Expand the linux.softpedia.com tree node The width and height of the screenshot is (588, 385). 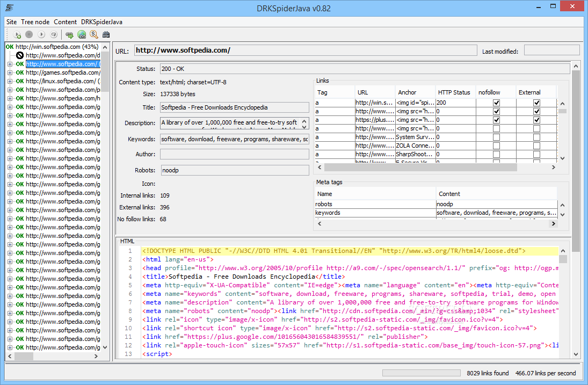(x=10, y=81)
